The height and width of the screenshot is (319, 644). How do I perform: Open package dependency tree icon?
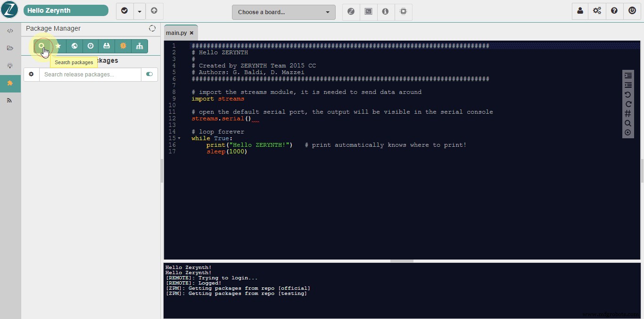(x=139, y=46)
